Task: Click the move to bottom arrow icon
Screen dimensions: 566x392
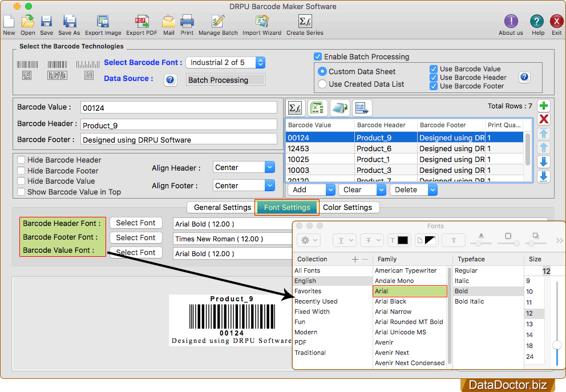Action: 544,176
